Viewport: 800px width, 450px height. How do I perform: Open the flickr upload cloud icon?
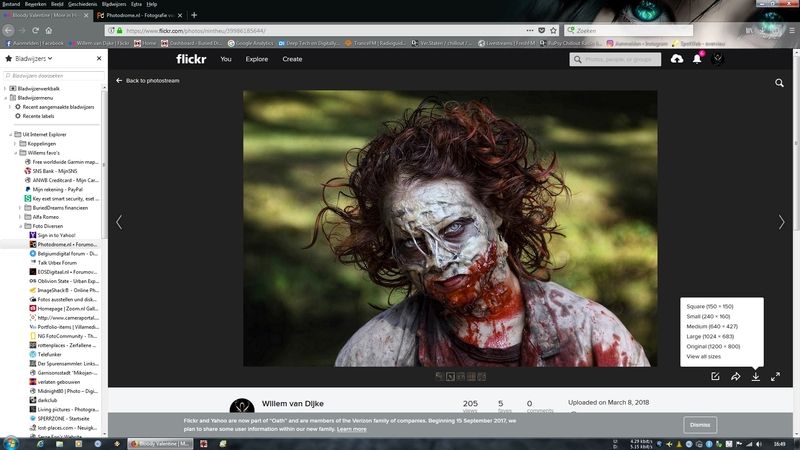click(x=677, y=59)
